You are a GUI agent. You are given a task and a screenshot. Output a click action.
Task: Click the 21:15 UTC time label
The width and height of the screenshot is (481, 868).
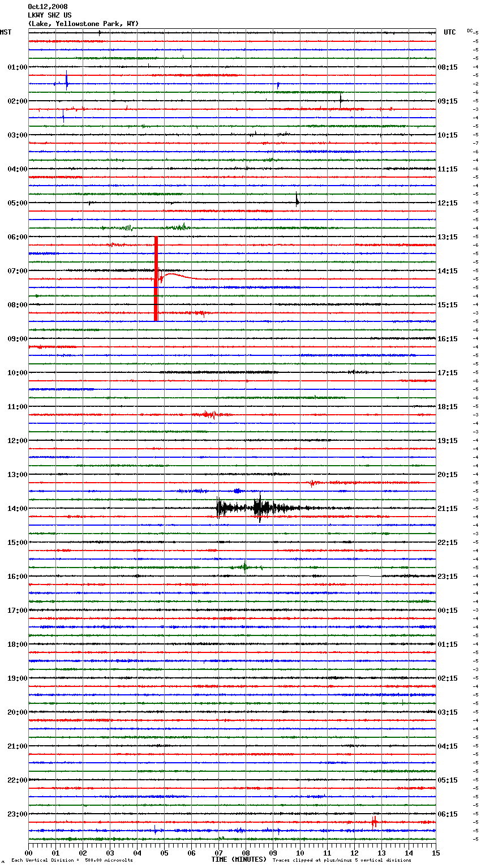[448, 509]
